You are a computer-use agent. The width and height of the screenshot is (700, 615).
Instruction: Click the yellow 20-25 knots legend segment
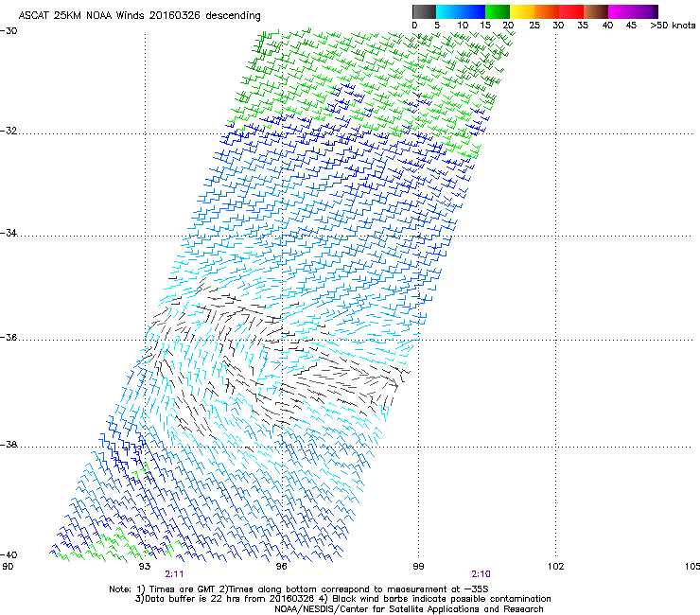tap(522, 11)
